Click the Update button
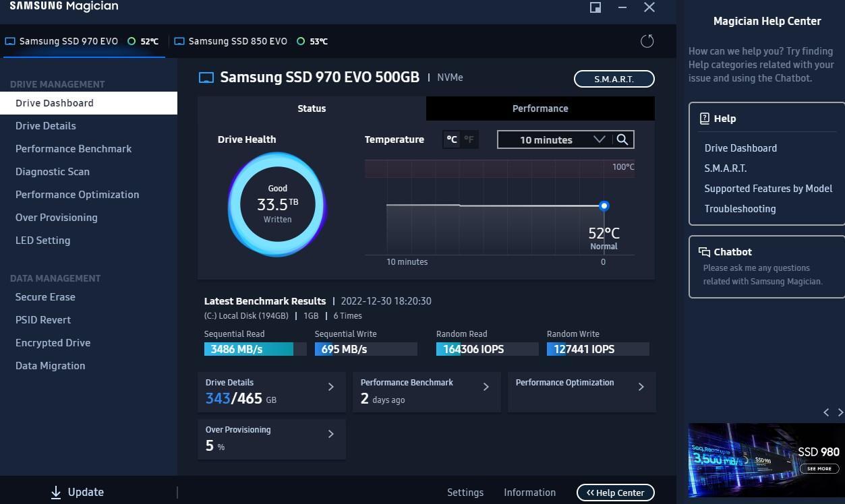The height and width of the screenshot is (504, 845). pyautogui.click(x=78, y=493)
